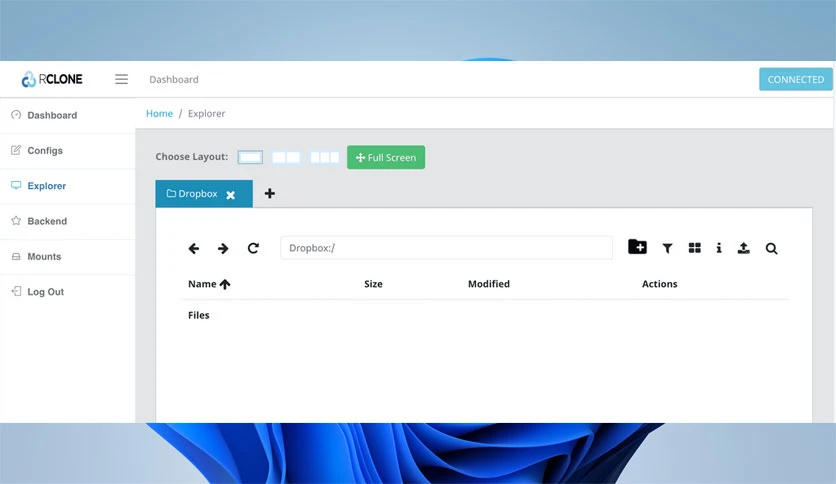Click the Files section label
Image resolution: width=836 pixels, height=484 pixels.
tap(199, 315)
